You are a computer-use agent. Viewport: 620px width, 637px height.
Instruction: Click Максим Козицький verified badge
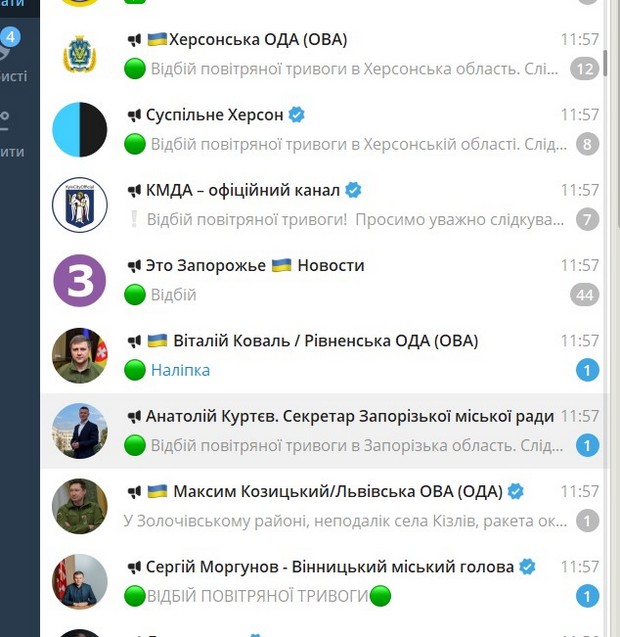516,492
